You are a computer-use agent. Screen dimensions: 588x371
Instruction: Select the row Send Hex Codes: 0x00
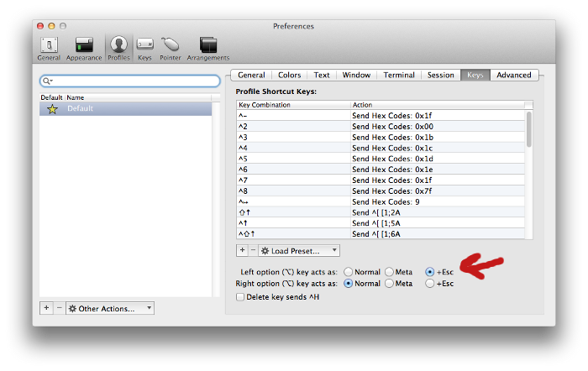[381, 126]
